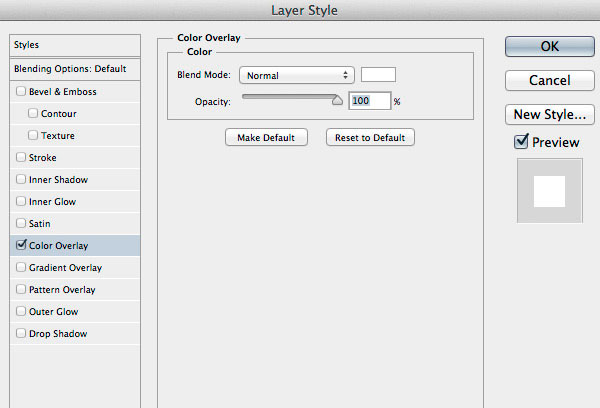This screenshot has height=408, width=600.
Task: Enable the Stroke effect checkbox
Action: 21,157
